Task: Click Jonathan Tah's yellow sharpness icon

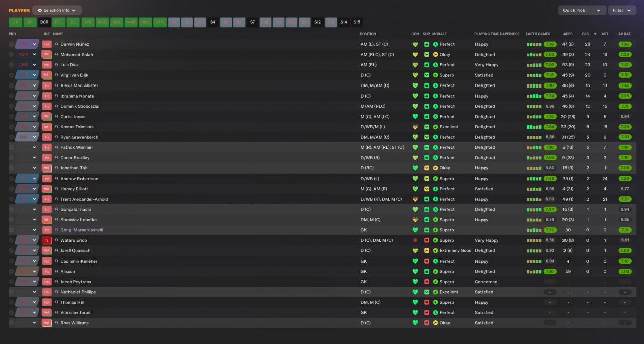Action: coord(427,168)
